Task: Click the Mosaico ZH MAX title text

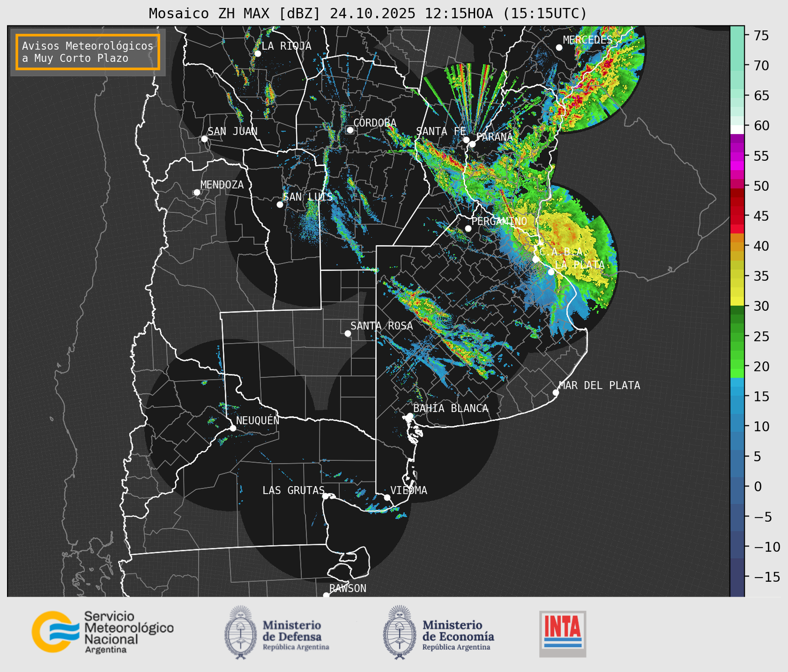Action: click(368, 13)
